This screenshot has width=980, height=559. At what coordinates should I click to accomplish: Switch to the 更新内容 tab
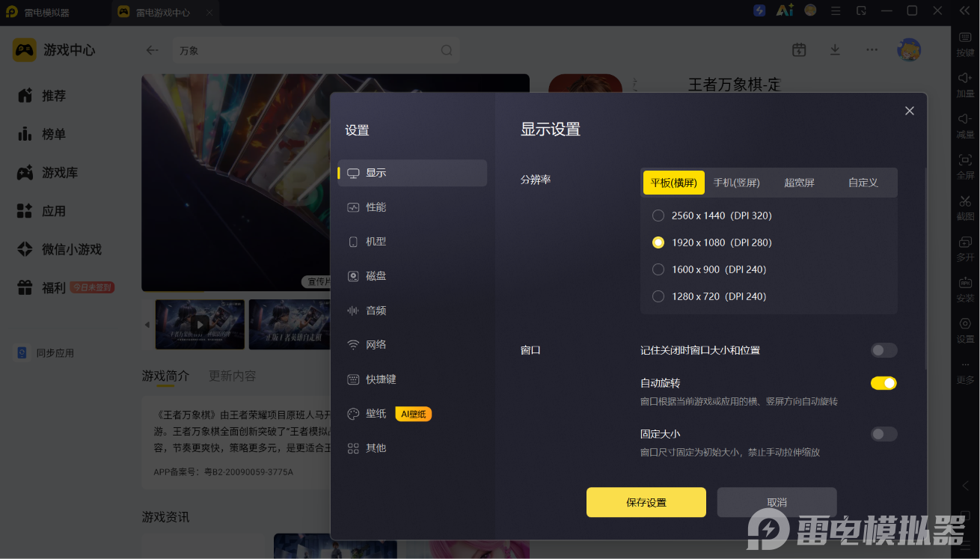232,376
